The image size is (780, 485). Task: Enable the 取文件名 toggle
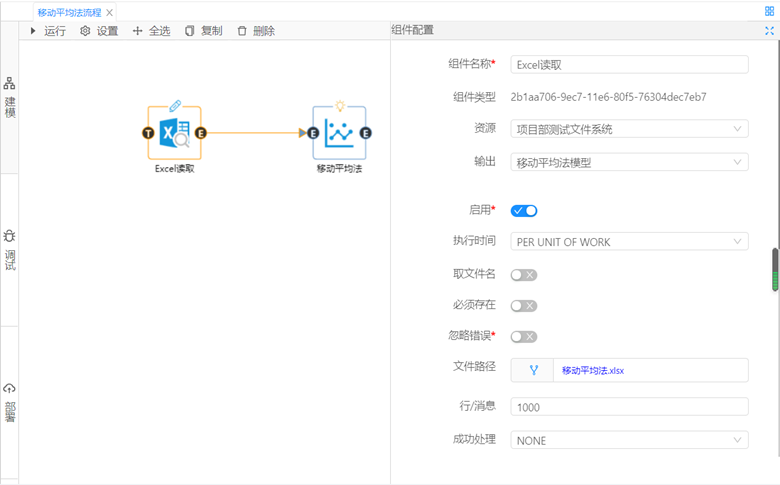[x=524, y=275]
